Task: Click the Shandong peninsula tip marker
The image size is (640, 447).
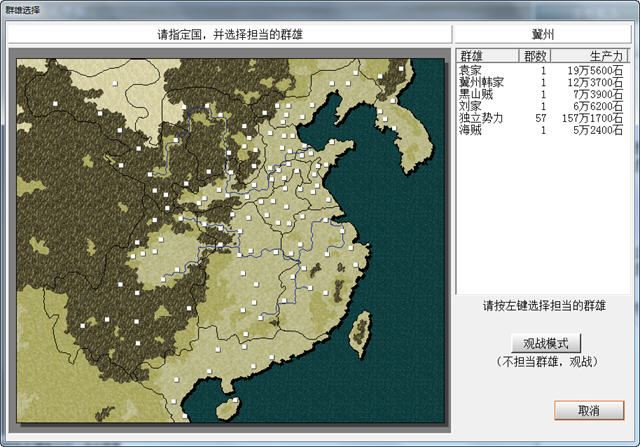Action: coord(332,142)
